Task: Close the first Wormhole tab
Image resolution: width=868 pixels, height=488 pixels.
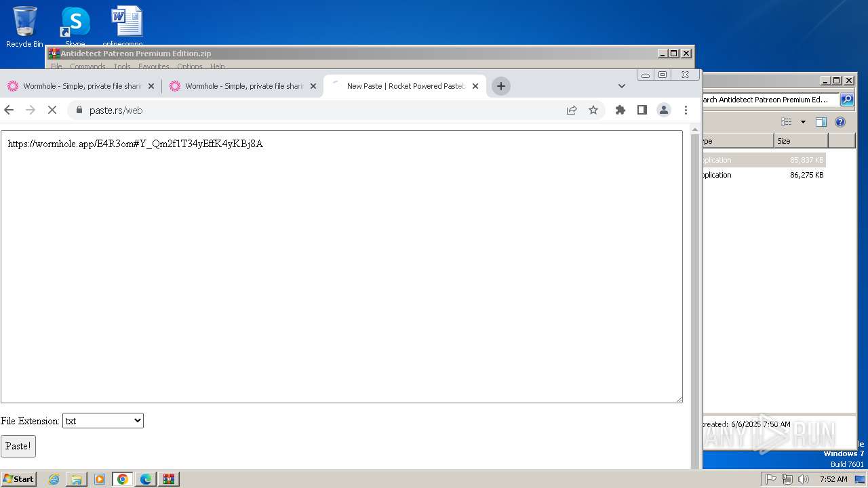Action: 151,86
